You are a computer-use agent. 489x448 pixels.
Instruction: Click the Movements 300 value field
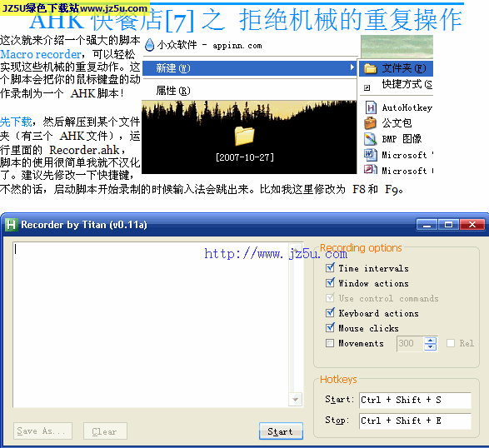click(410, 344)
